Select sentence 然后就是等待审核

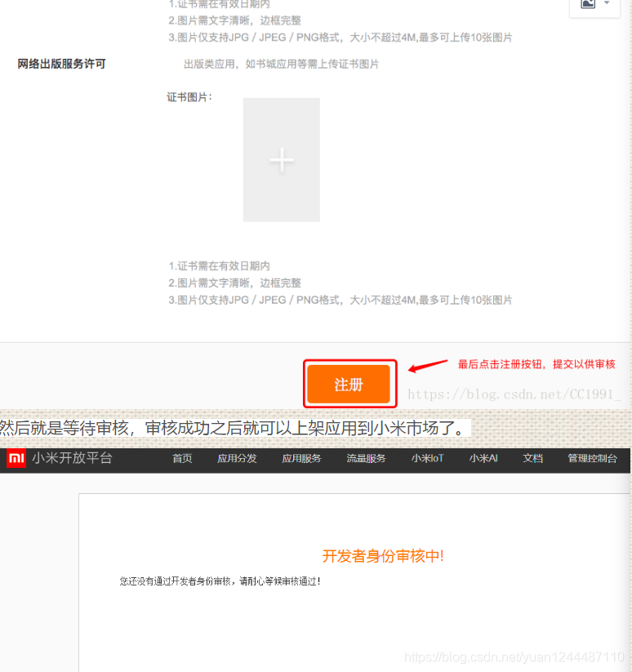tap(65, 428)
